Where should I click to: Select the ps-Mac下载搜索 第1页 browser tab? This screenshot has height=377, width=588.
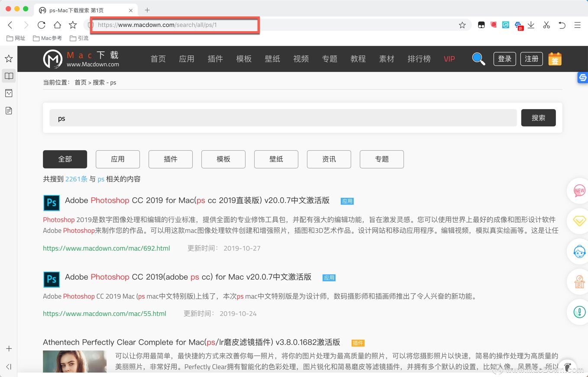(86, 10)
